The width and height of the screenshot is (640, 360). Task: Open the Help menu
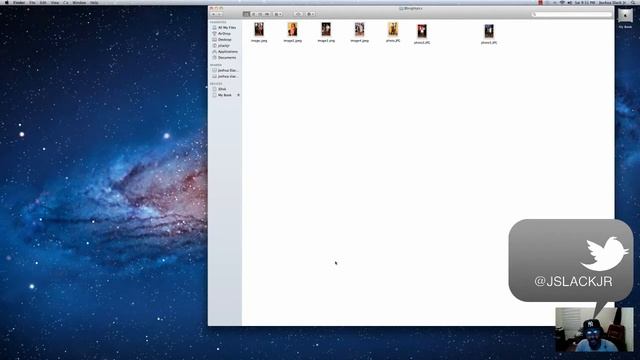coord(94,2)
